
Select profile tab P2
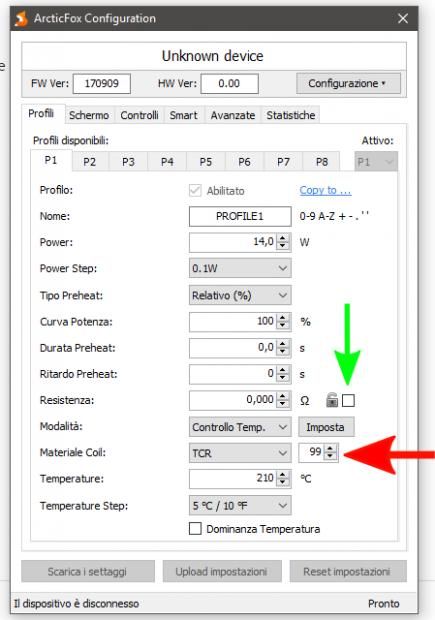coord(89,162)
